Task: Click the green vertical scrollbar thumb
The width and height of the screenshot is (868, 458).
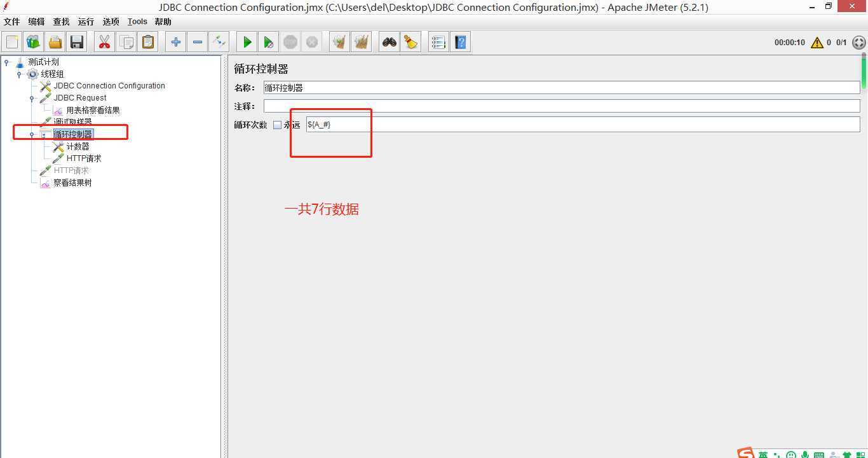Action: coord(864,71)
